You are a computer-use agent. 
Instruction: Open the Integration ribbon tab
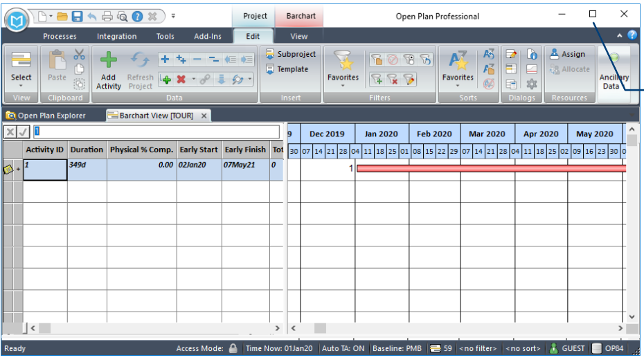pos(116,36)
